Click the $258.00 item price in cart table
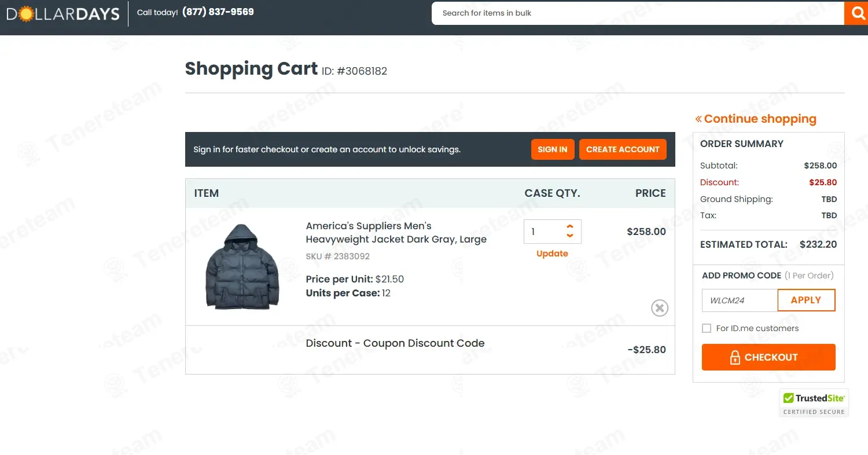Screen dimensions: 868x455 tap(646, 232)
